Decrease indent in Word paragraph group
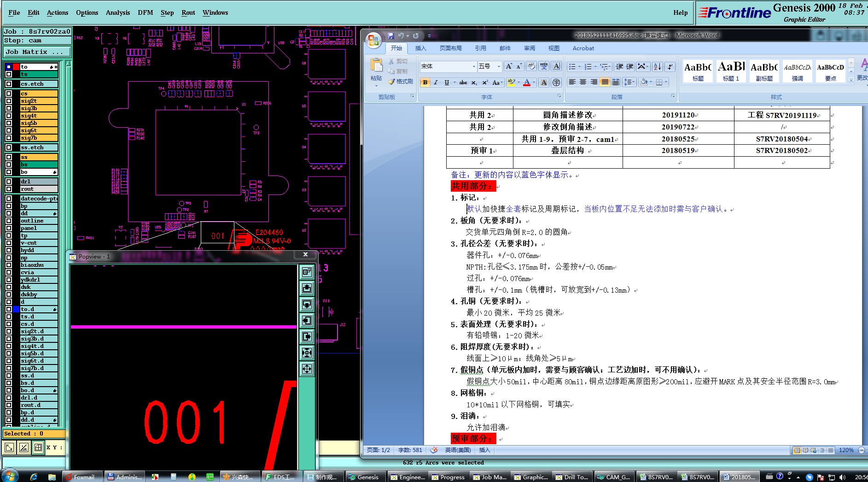868x482 pixels. [x=619, y=67]
